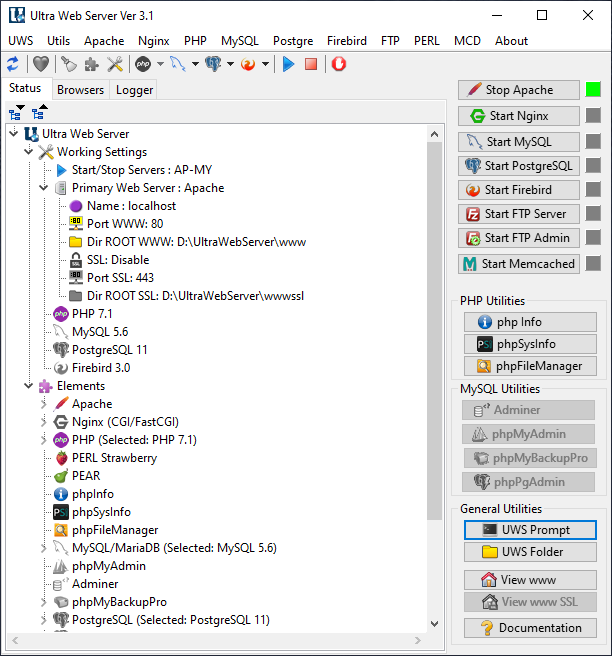This screenshot has width=612, height=656.
Task: Open dropdown arrow next to PHP toolbar icon
Action: coord(160,64)
